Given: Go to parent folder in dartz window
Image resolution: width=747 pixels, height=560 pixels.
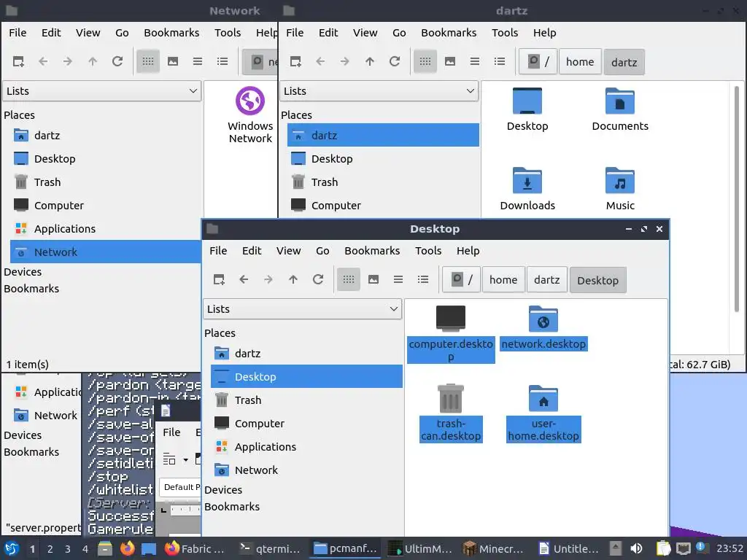Looking at the screenshot, I should tap(370, 61).
